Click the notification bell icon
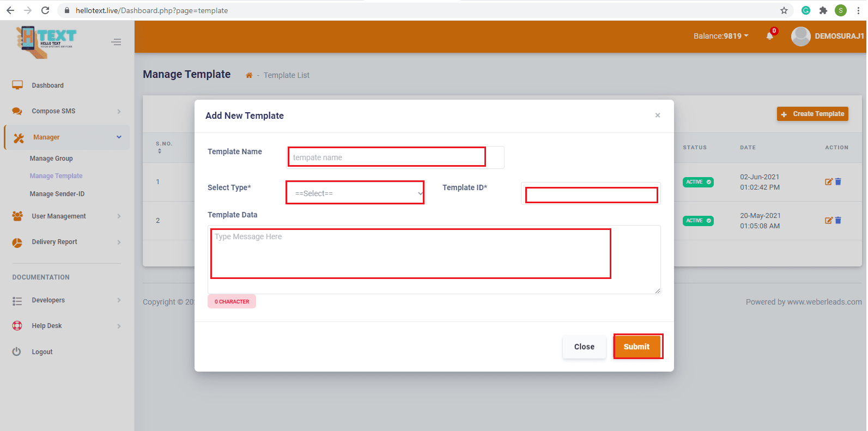This screenshot has height=431, width=868. (769, 36)
